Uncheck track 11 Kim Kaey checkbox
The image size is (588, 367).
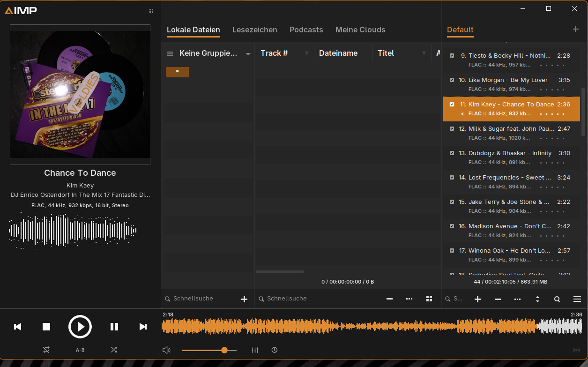tap(452, 104)
